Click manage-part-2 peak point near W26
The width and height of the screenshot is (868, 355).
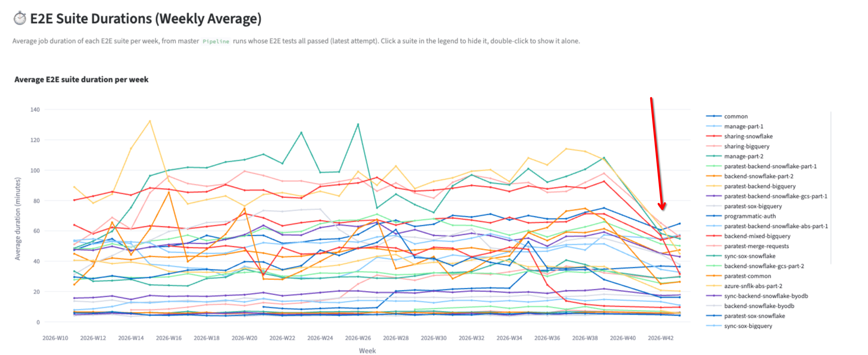358,124
